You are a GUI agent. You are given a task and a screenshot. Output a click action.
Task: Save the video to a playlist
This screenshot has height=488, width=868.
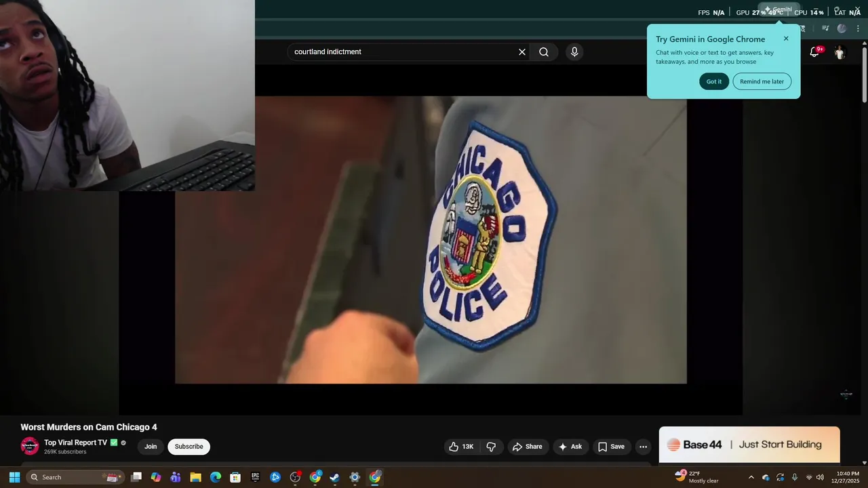coord(610,447)
